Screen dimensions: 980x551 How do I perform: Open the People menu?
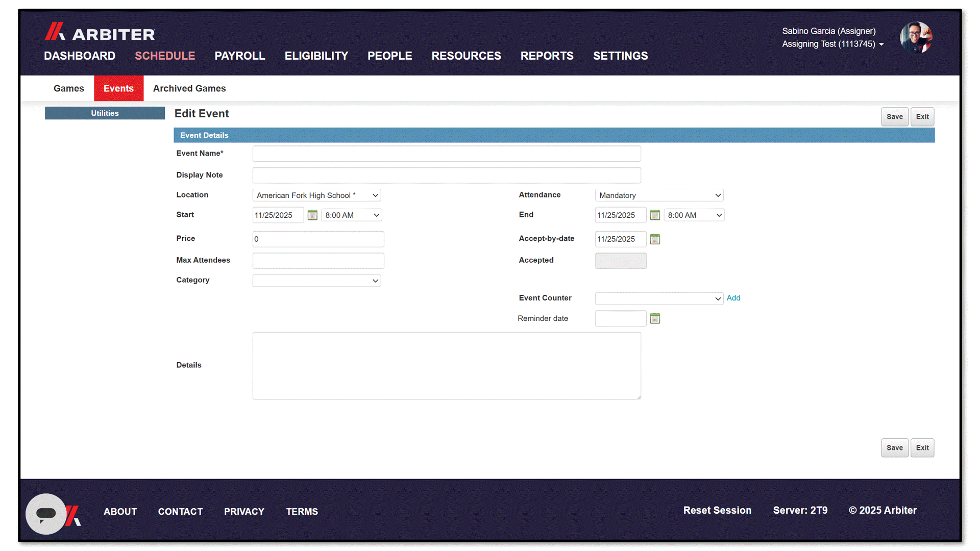(390, 56)
